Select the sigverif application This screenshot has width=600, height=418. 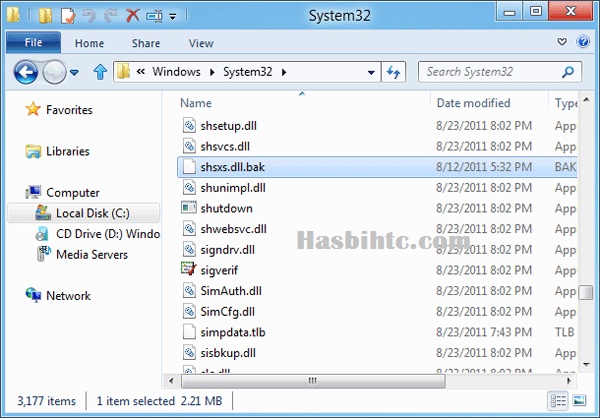(x=219, y=271)
